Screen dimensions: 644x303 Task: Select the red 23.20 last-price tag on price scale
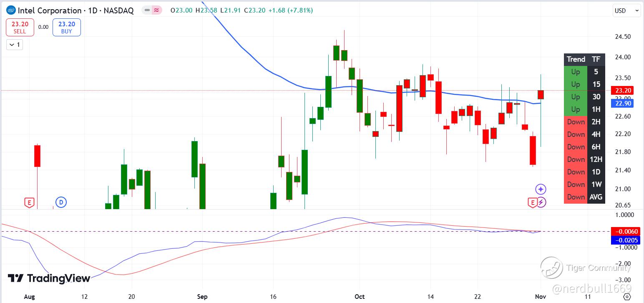click(622, 91)
